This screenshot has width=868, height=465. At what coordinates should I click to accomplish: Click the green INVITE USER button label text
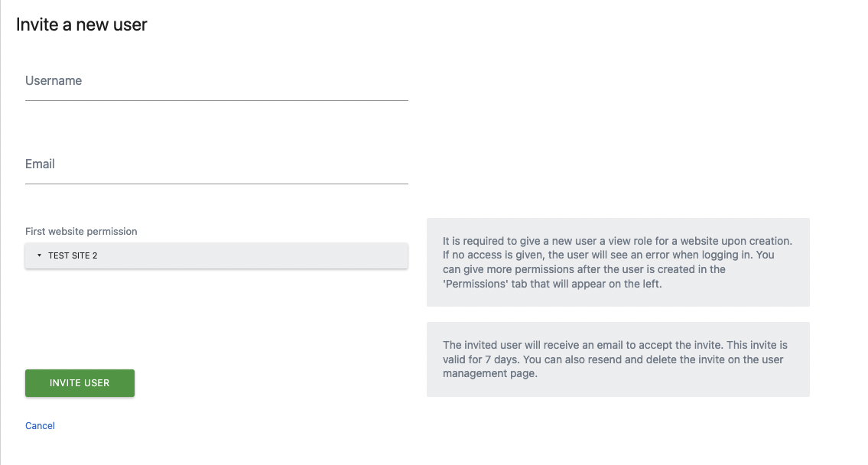80,382
